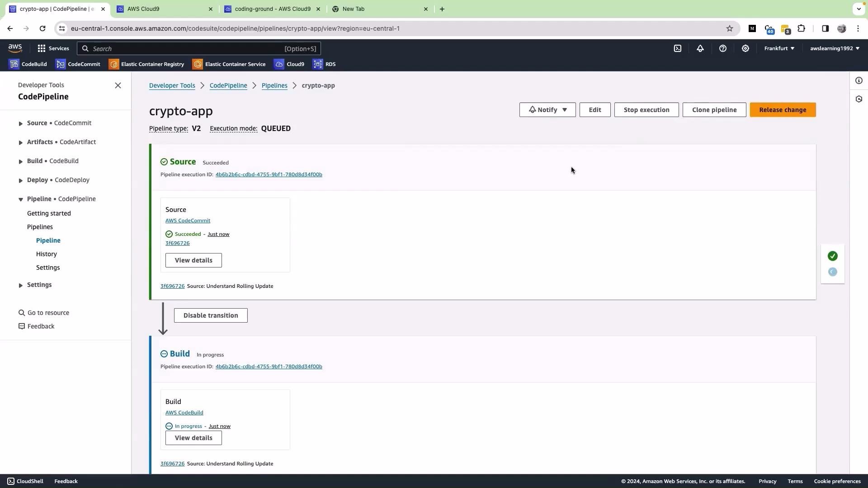Focus the AWS search field
This screenshot has width=868, height=488.
click(199, 48)
